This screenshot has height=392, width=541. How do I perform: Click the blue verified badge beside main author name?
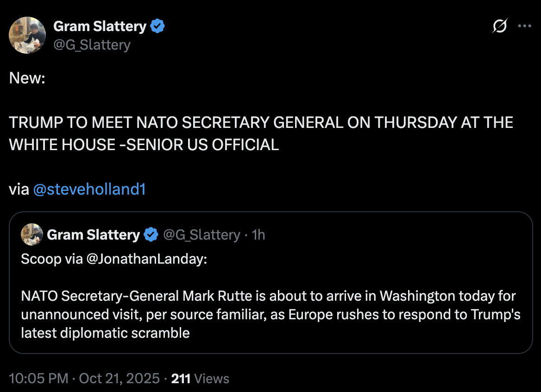coord(158,27)
